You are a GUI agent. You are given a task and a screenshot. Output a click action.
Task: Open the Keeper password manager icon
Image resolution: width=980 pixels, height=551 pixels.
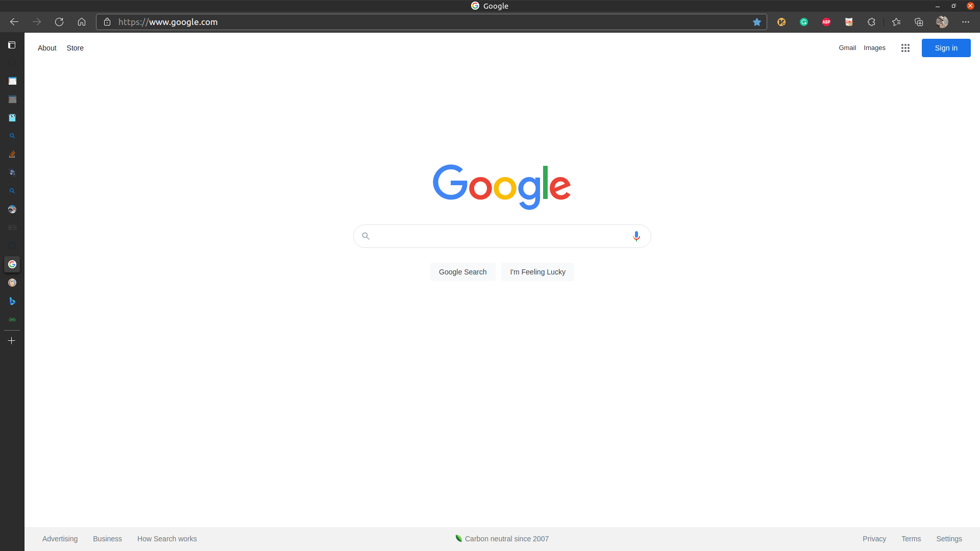tap(781, 22)
